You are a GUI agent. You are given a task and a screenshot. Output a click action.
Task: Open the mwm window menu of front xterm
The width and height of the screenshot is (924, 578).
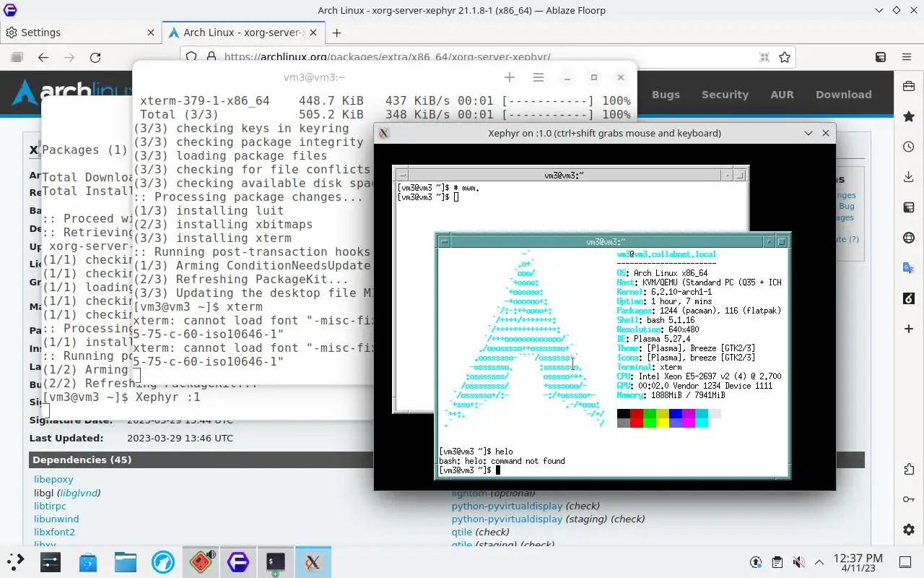445,242
